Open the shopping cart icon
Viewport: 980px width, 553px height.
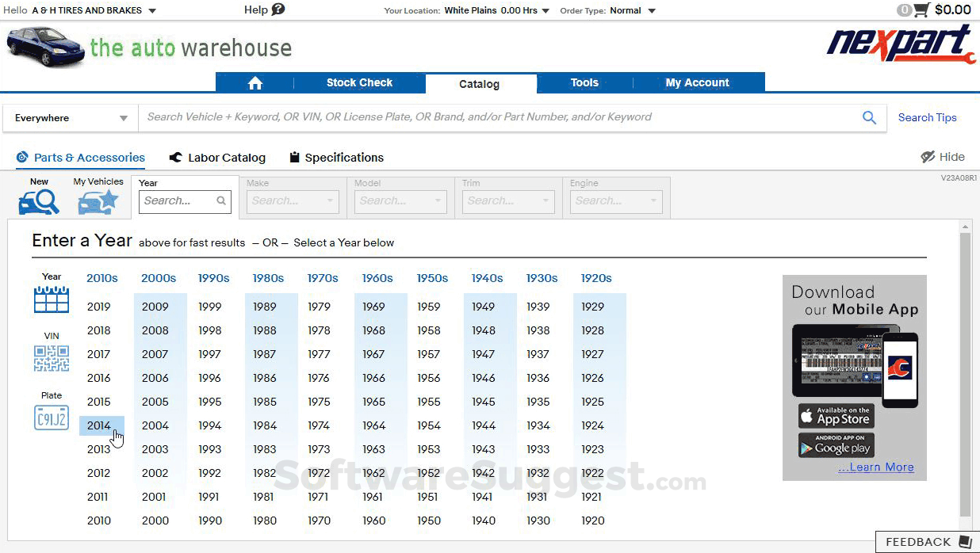(x=921, y=10)
